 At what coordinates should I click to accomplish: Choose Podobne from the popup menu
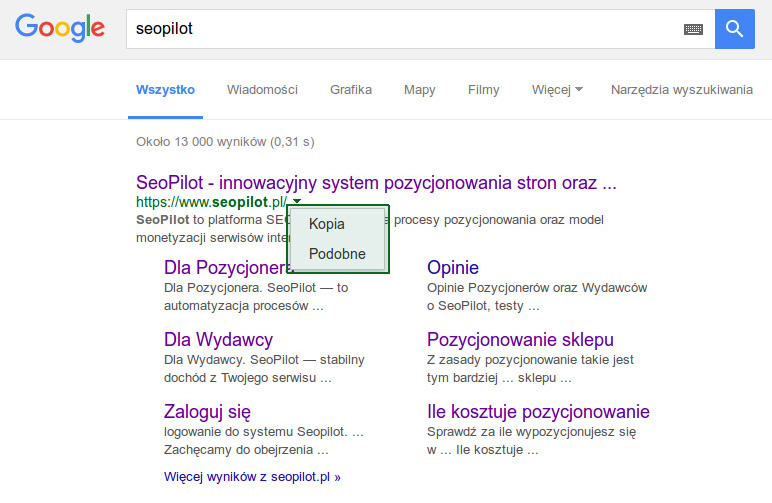click(x=337, y=254)
